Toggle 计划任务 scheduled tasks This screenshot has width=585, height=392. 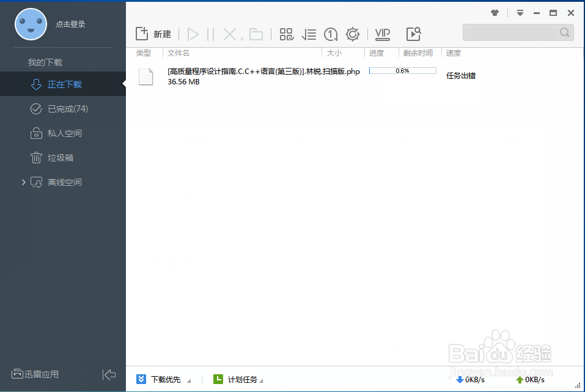pyautogui.click(x=238, y=379)
